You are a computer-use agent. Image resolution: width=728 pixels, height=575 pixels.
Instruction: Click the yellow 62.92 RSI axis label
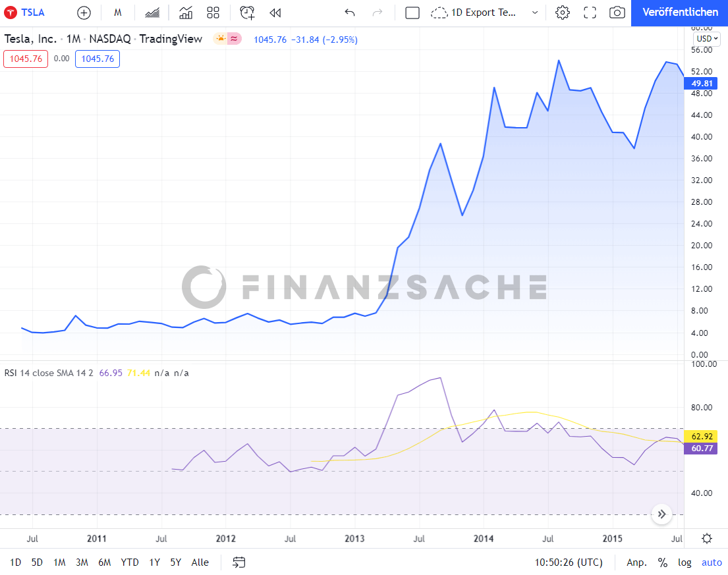[x=701, y=436]
